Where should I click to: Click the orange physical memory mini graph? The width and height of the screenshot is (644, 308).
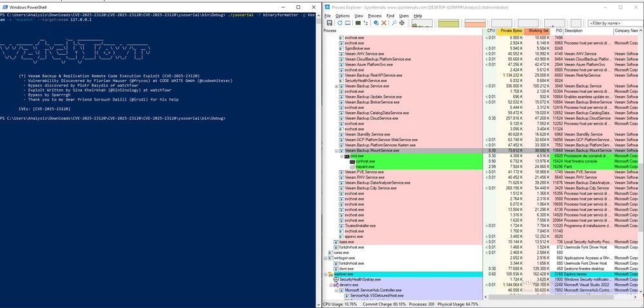click(x=475, y=23)
